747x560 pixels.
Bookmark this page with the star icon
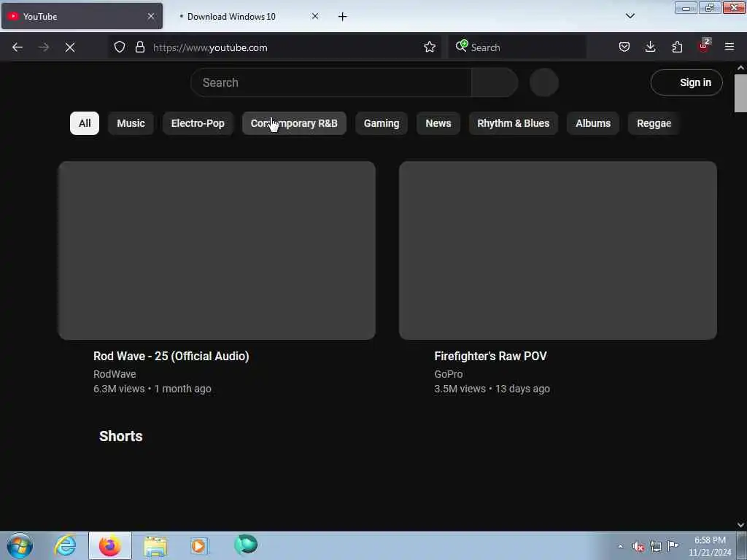click(x=430, y=47)
